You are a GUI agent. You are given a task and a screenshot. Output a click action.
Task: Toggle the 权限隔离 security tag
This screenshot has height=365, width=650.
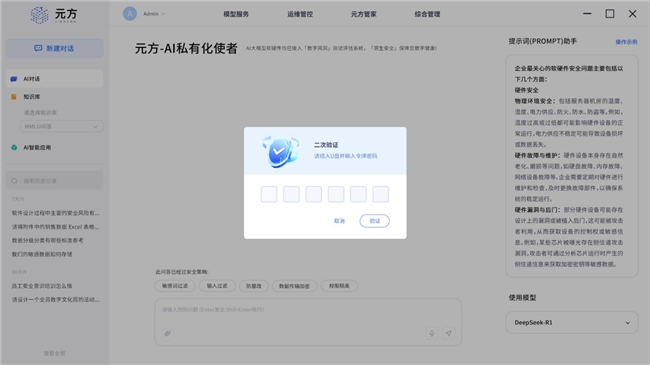pos(339,286)
